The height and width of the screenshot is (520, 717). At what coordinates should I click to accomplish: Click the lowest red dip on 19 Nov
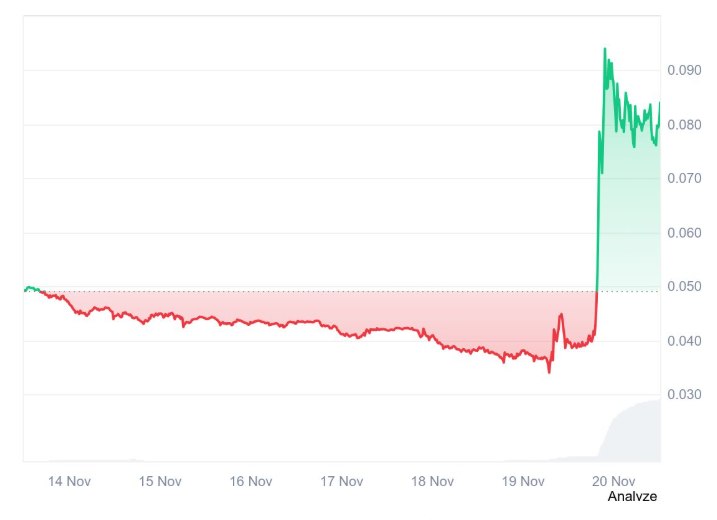pos(548,371)
